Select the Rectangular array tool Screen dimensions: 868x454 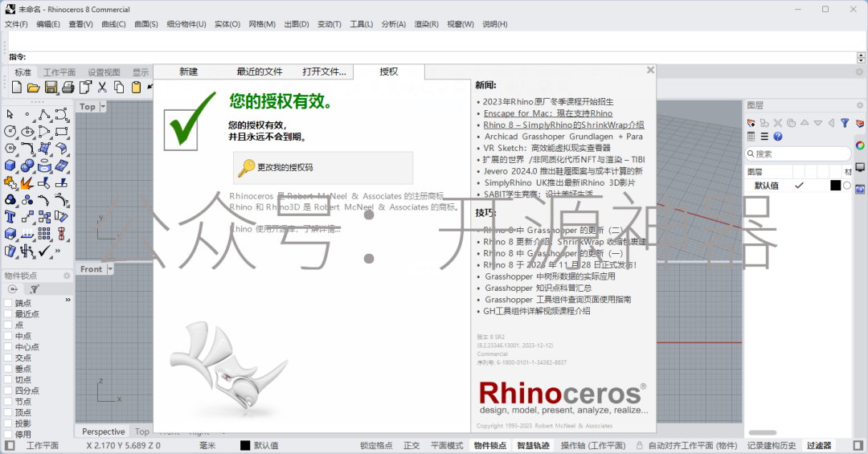pos(44,234)
